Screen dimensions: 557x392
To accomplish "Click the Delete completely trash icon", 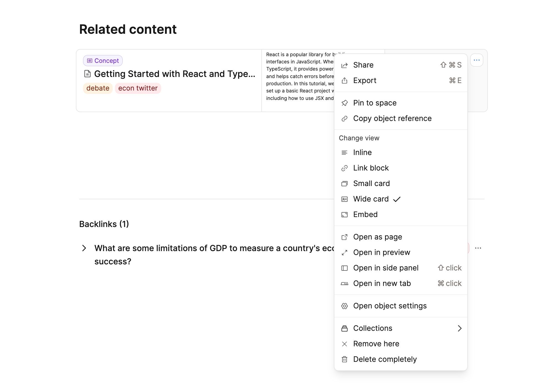I will (x=345, y=359).
